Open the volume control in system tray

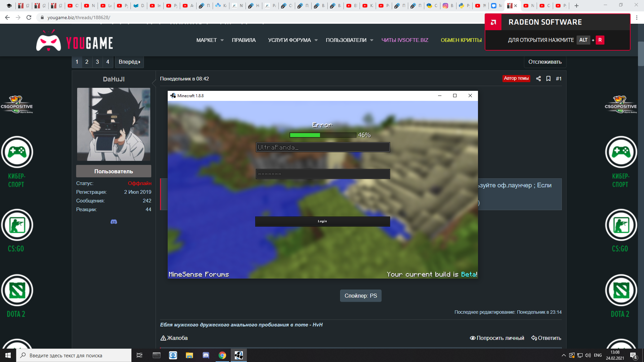pyautogui.click(x=588, y=355)
